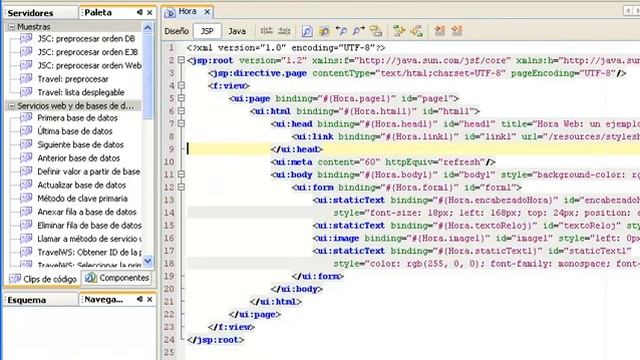Select 'Travel: lista desplegable' clip

81,92
